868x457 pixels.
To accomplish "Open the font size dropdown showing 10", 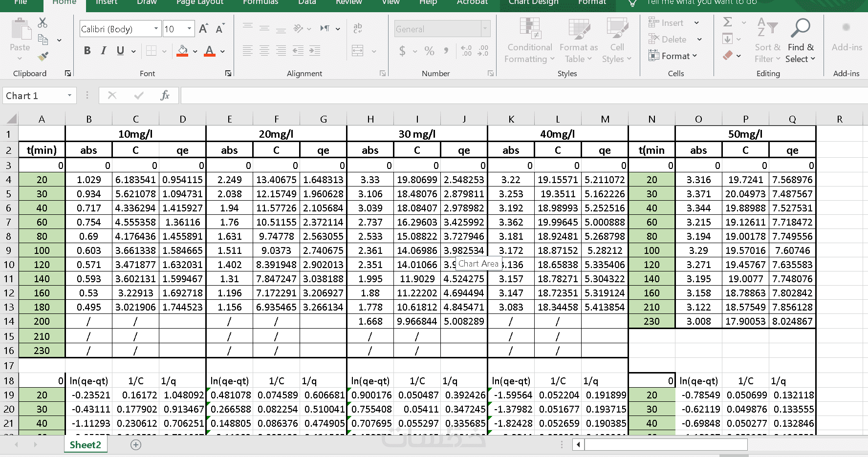I will [x=189, y=29].
